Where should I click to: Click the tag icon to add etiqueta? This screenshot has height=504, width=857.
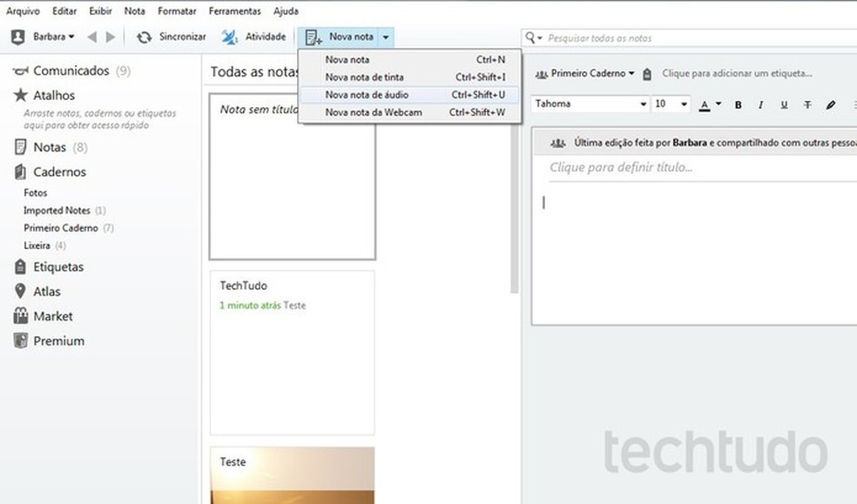coord(646,74)
